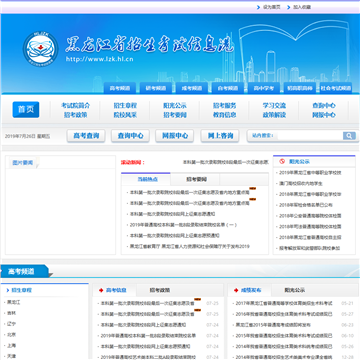Viewport: 360px width, 360px height.
Task: Open 院校风采 in navigation
Action: (125, 115)
